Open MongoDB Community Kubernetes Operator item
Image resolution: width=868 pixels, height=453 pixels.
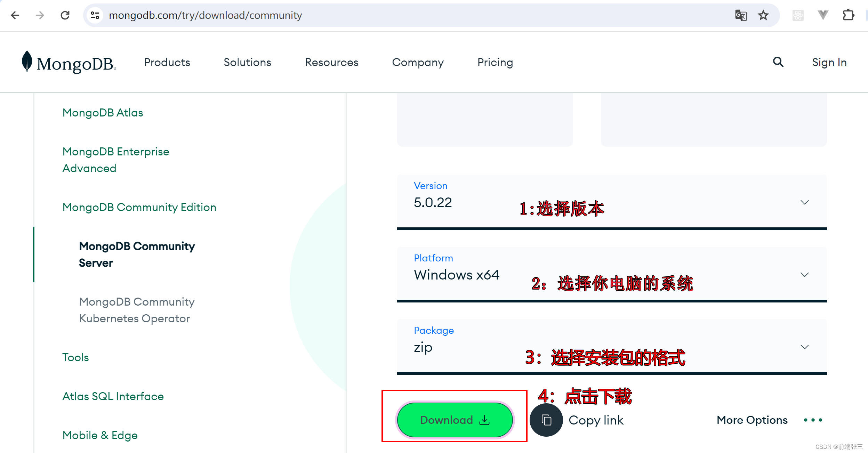(137, 310)
